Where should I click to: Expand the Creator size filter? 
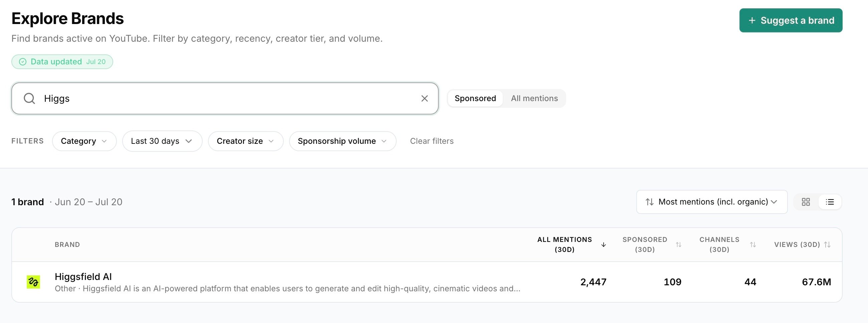pos(246,141)
